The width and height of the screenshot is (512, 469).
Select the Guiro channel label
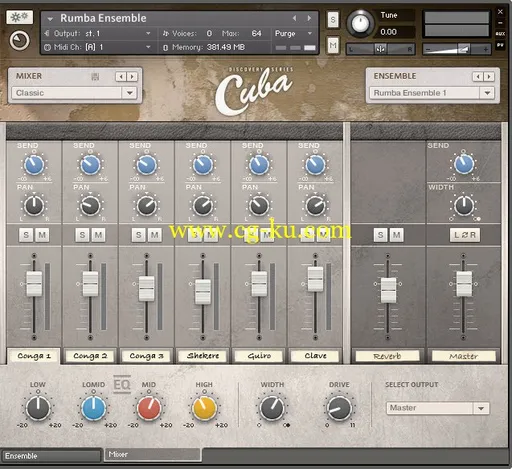[259, 356]
